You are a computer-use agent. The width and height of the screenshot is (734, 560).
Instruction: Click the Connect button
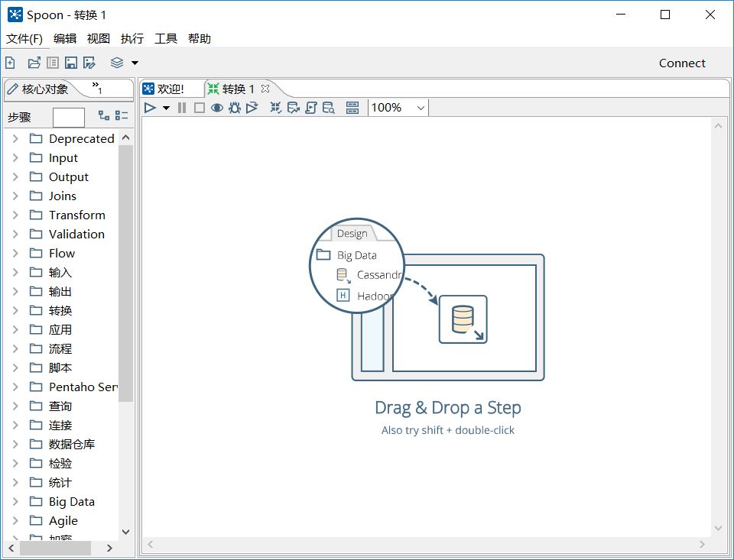682,63
